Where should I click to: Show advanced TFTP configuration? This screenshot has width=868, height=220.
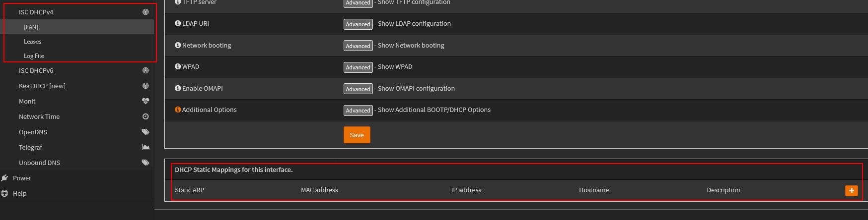tap(358, 2)
